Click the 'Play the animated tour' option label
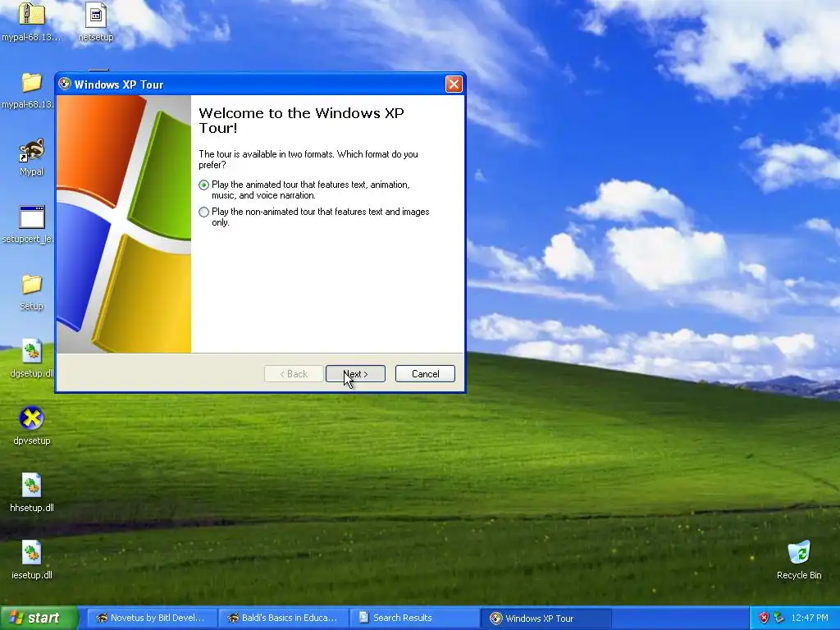This screenshot has height=630, width=840. [x=311, y=189]
